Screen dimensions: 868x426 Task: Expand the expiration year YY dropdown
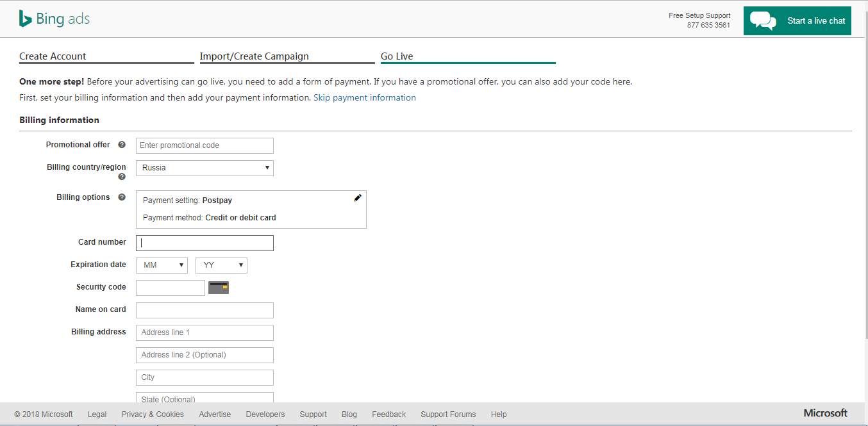221,265
